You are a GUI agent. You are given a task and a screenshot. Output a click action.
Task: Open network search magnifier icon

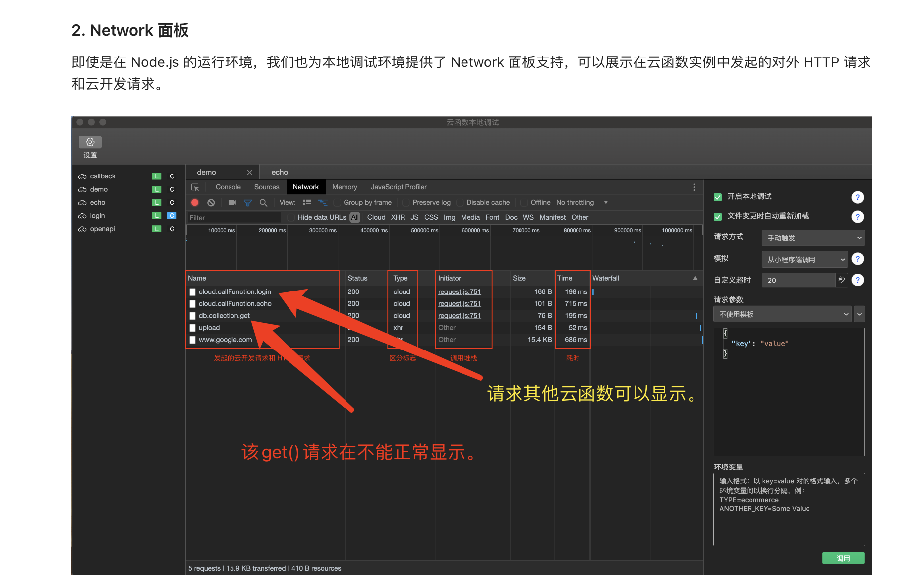point(264,202)
